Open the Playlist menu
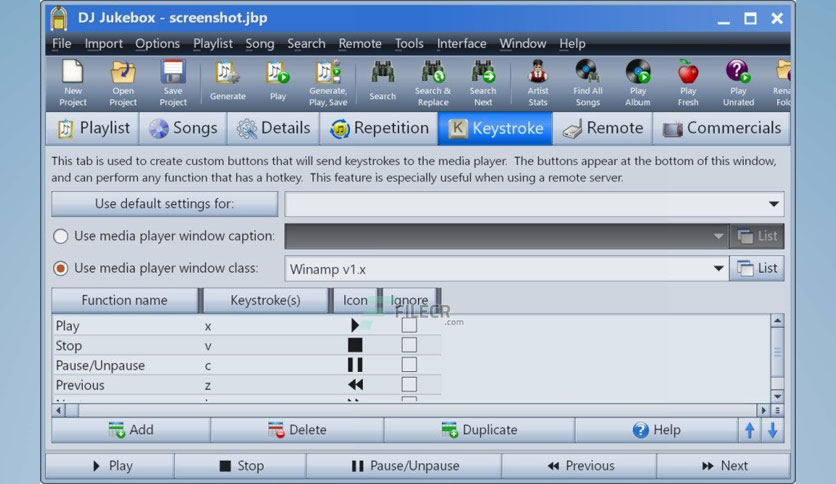836x484 pixels. tap(213, 44)
